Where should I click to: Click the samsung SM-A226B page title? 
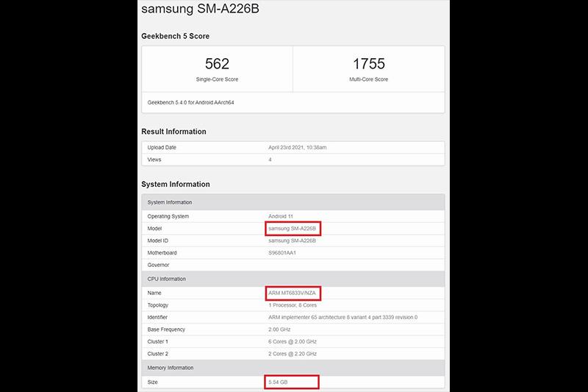coord(200,10)
